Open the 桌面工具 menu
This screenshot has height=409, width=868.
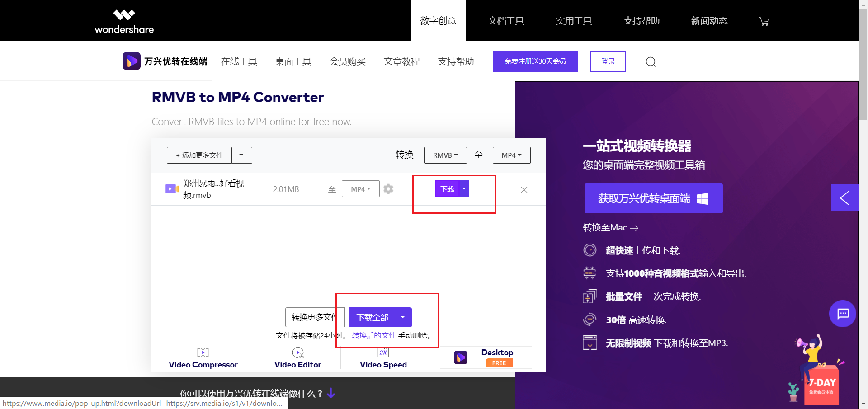293,61
